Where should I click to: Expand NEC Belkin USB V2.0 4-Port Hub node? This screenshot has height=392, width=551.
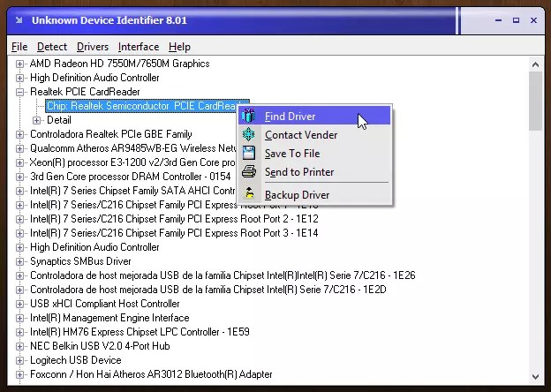click(19, 346)
